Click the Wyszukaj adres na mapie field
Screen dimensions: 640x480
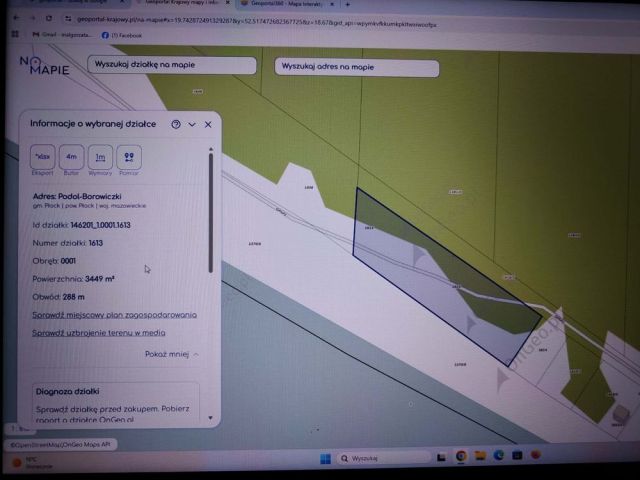point(357,67)
